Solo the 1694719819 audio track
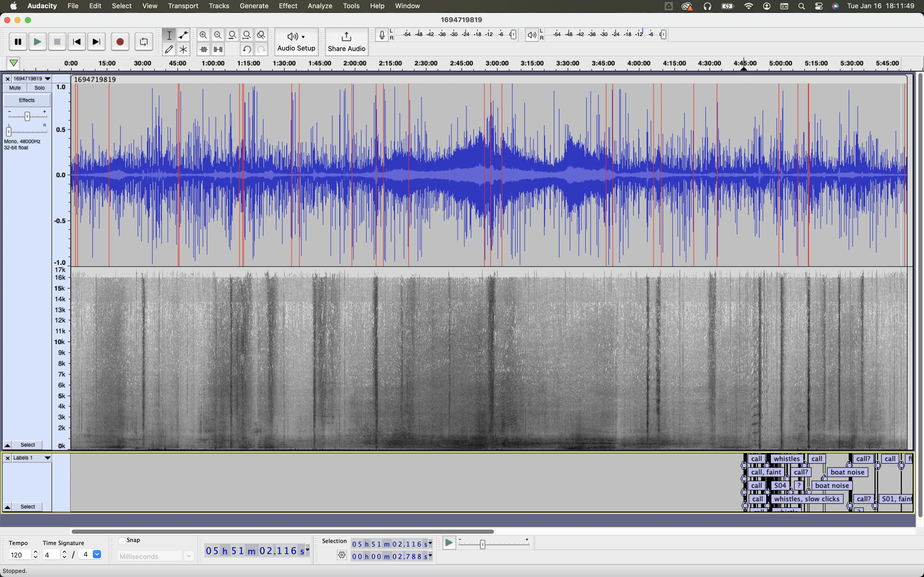 39,88
